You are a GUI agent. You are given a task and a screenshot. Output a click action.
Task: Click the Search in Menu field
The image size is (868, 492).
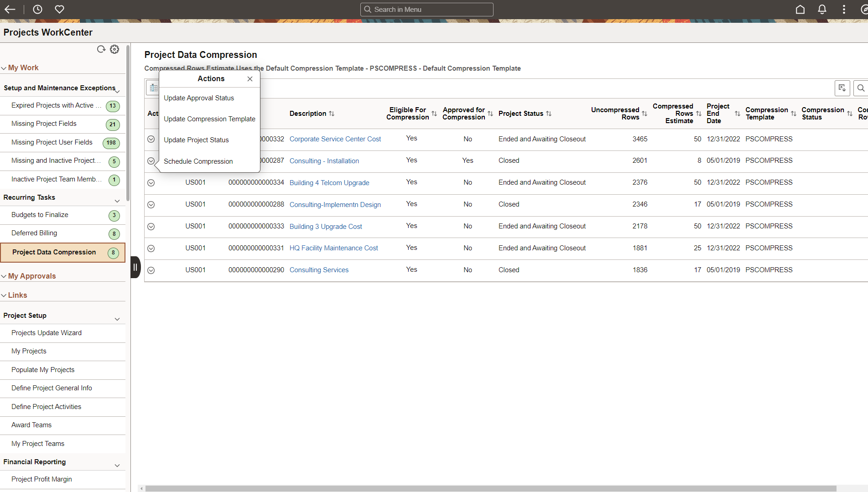[426, 9]
